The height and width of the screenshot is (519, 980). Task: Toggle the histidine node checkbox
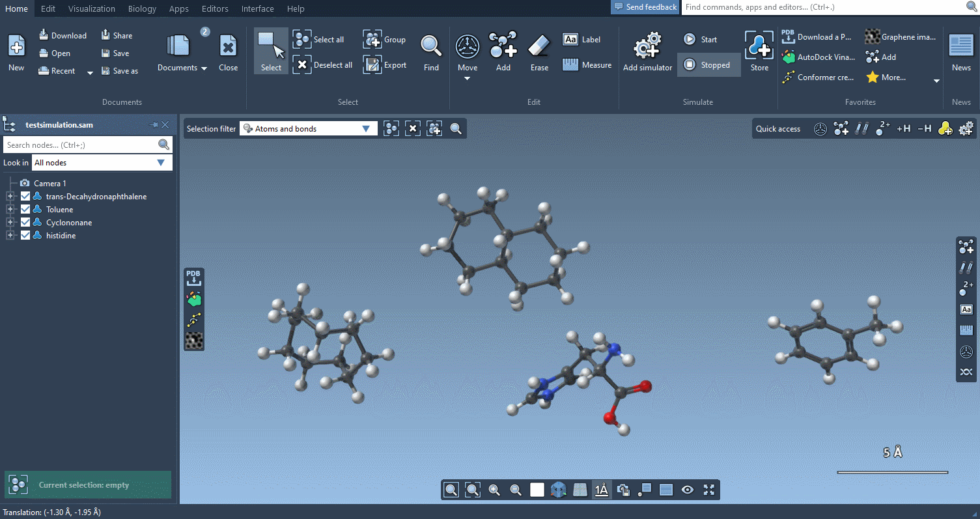[25, 236]
